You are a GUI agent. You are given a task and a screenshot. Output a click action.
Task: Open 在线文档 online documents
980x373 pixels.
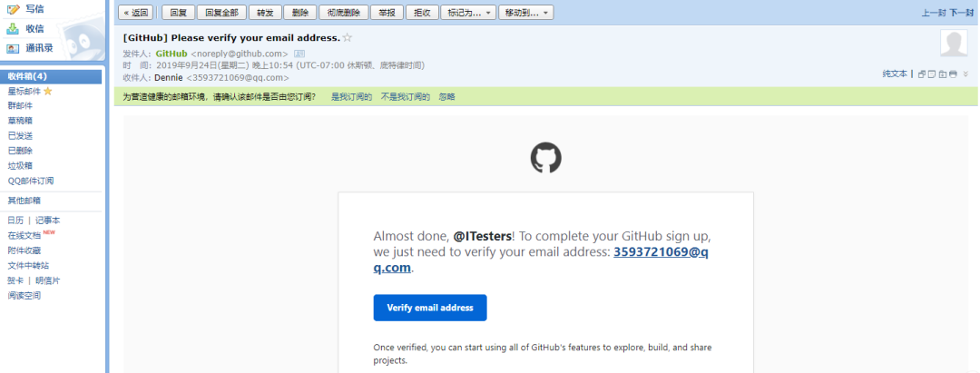(24, 236)
